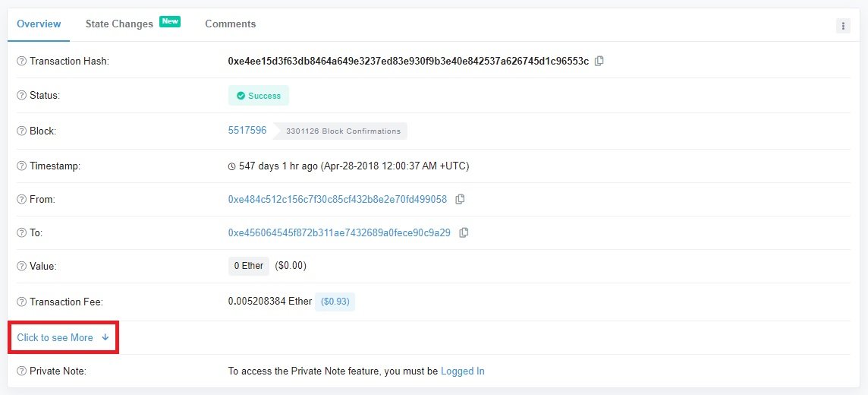Copy the transaction hash to clipboard
This screenshot has width=868, height=395.
[x=599, y=61]
